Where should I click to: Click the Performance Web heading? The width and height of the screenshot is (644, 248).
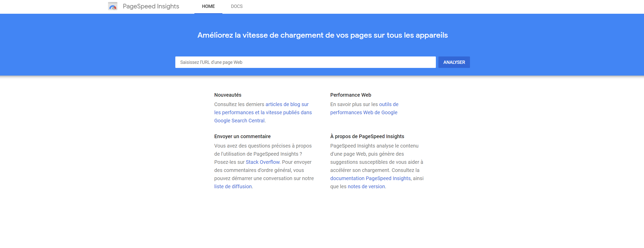tap(351, 95)
